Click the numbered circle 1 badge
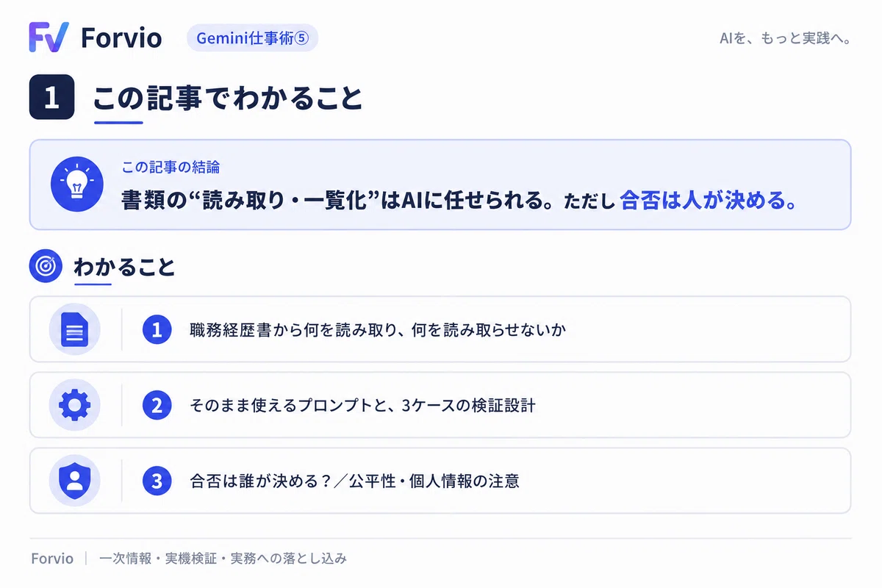This screenshot has width=882, height=588. coord(157,330)
